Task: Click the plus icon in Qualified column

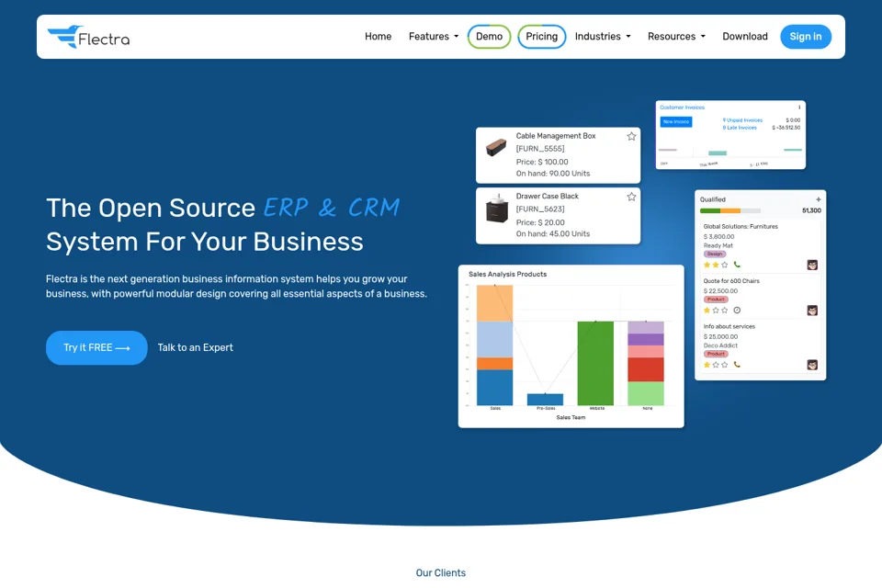Action: pos(818,199)
